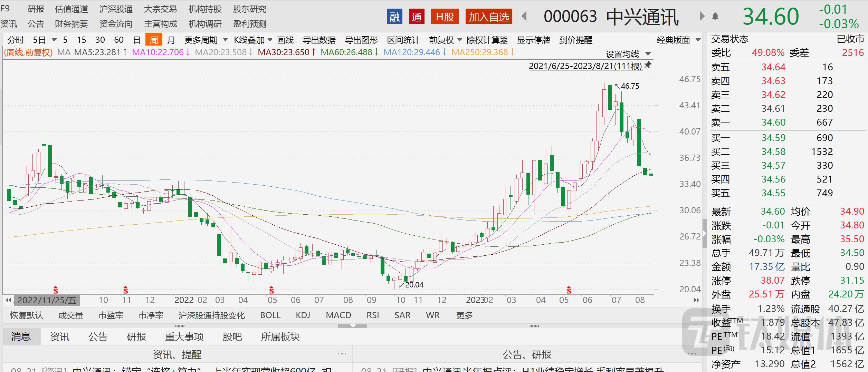Click the 通 connect icon

tap(417, 17)
